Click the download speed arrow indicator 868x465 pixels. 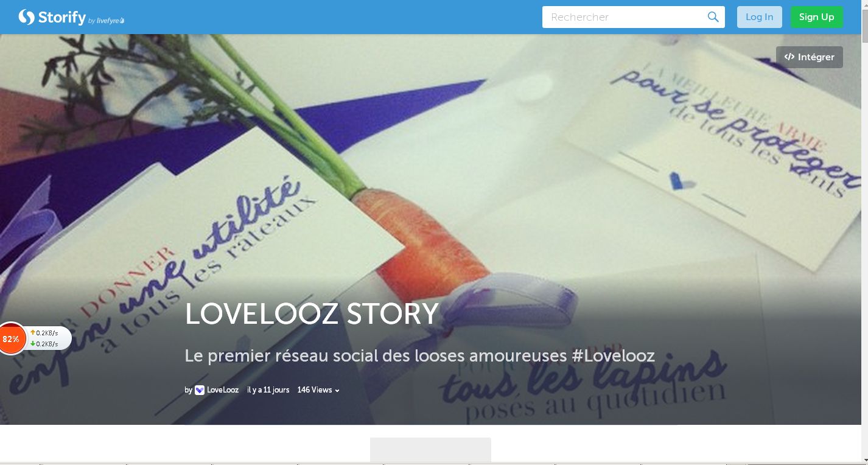33,344
